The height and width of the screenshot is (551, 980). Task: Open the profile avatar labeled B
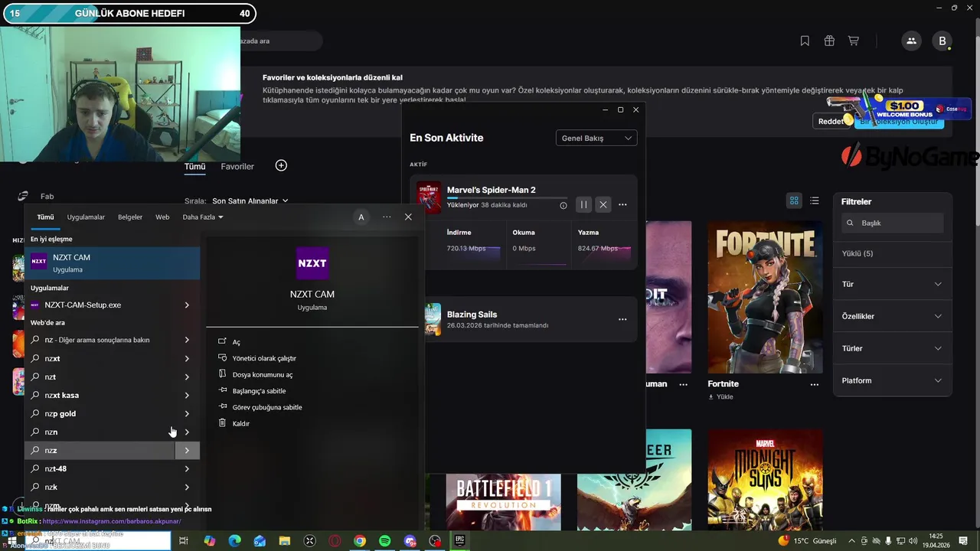click(x=942, y=41)
